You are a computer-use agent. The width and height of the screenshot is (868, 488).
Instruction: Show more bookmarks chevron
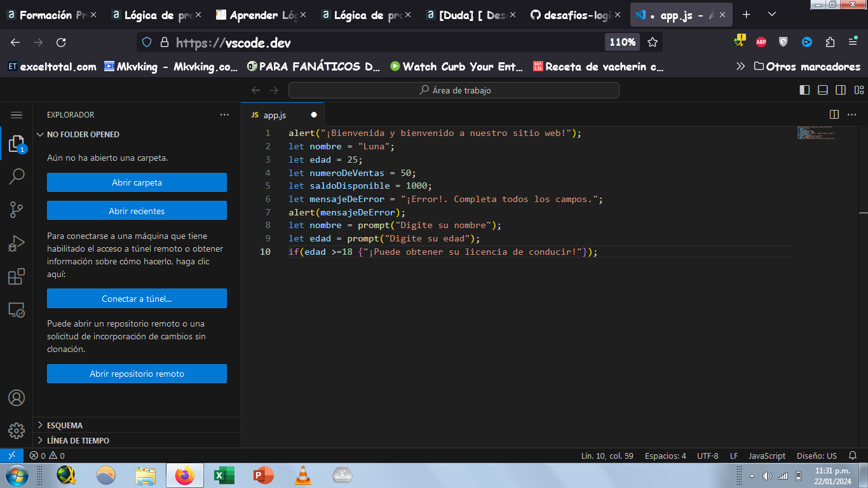click(740, 66)
